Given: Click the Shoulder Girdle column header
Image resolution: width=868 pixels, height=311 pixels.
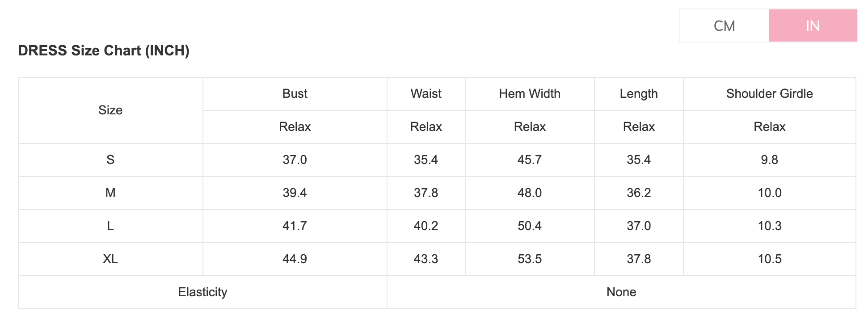Looking at the screenshot, I should click(x=769, y=94).
